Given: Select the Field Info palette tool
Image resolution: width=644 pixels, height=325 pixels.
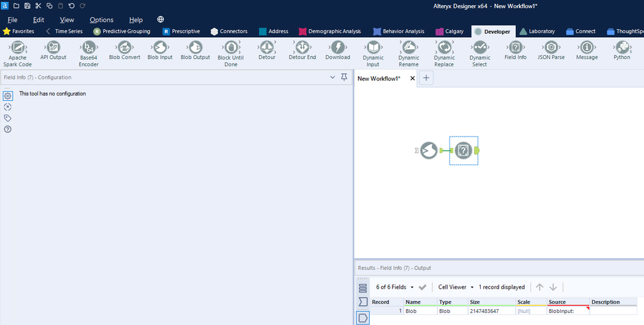Looking at the screenshot, I should click(515, 51).
